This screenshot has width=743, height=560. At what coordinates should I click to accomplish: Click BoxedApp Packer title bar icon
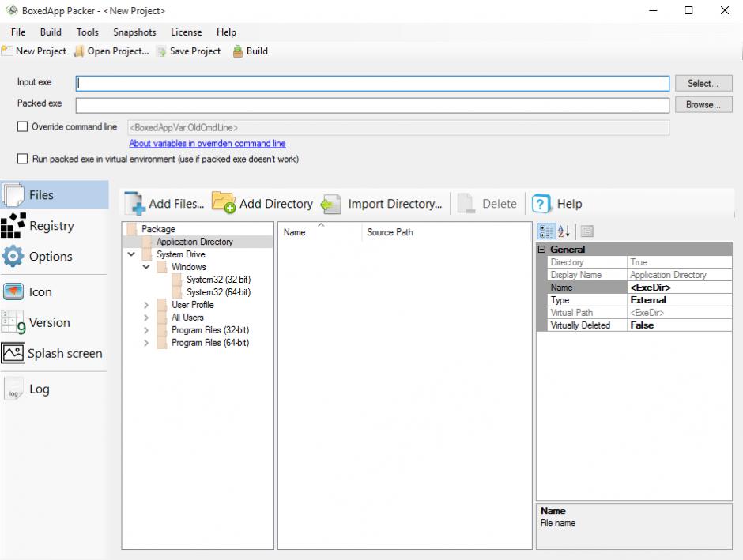tap(12, 10)
